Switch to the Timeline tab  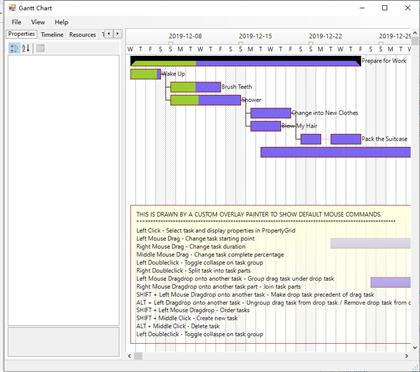(x=52, y=34)
